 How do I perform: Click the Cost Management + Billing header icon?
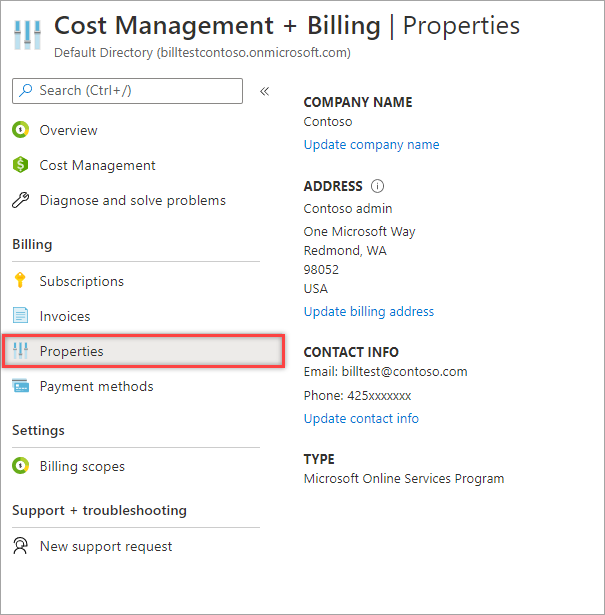28,32
